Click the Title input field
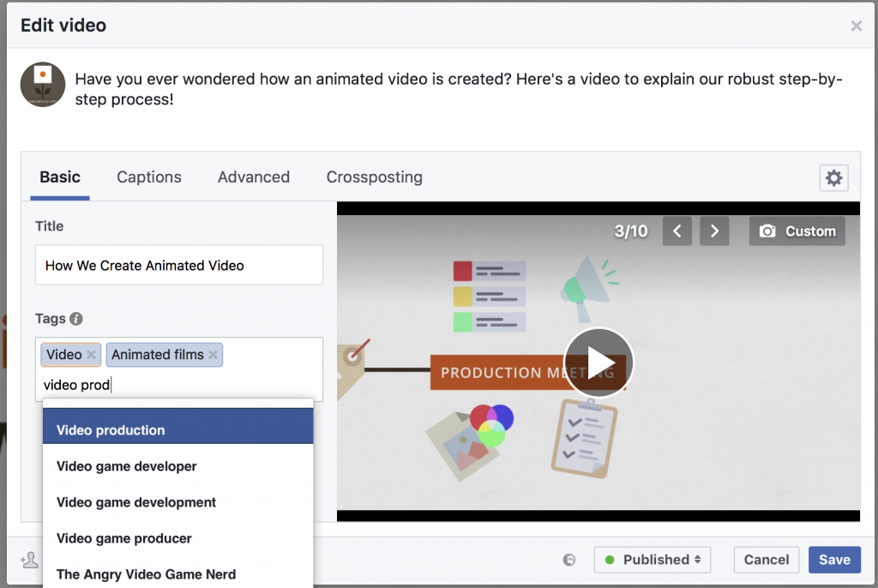Screen dimensions: 878x588 (179, 265)
